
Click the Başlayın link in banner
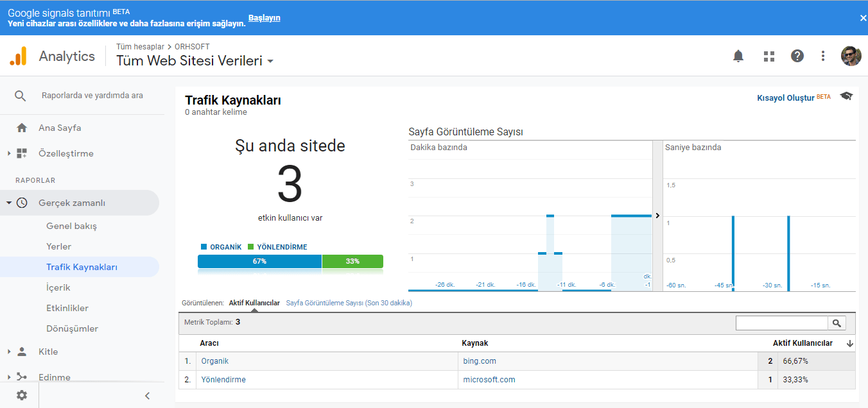click(x=265, y=18)
